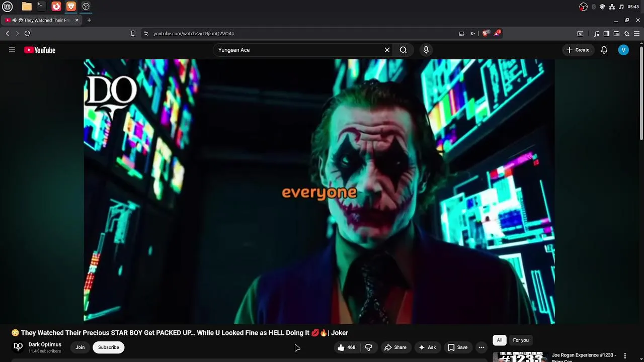
Task: Open the YouTube guide hamburger menu
Action: pyautogui.click(x=12, y=50)
